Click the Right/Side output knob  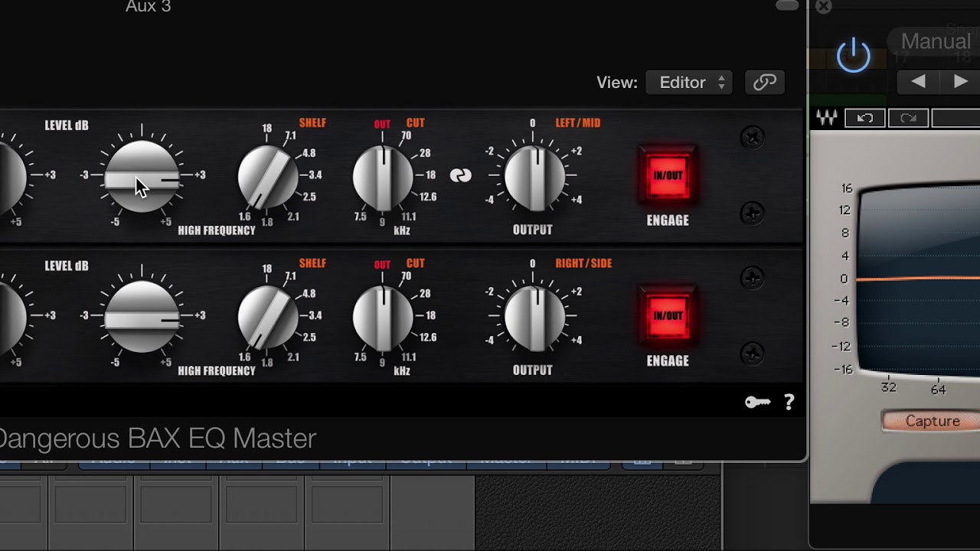[x=535, y=318]
